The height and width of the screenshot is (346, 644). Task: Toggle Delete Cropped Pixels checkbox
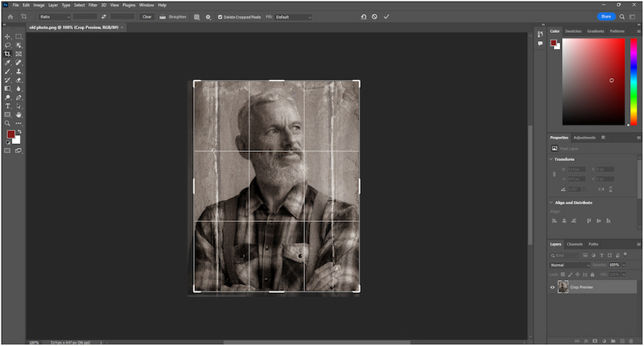(x=221, y=16)
